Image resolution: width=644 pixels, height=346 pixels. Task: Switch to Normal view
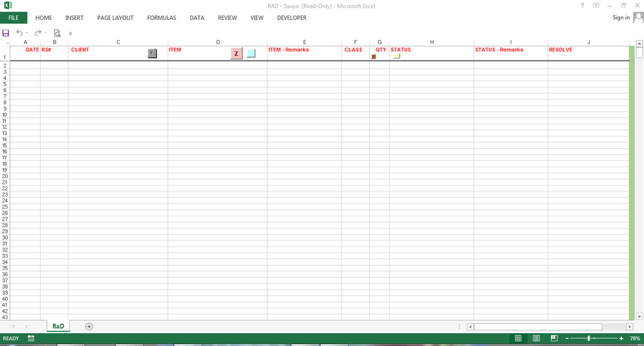[518, 338]
